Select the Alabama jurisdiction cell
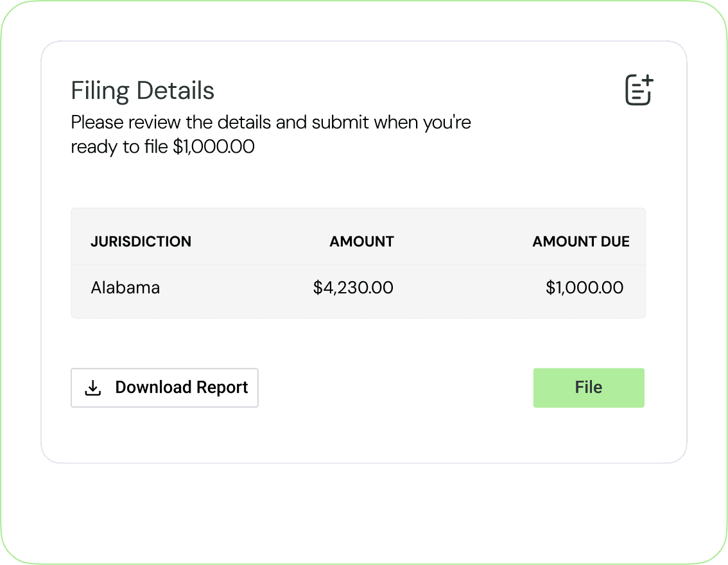728x565 pixels. click(x=125, y=287)
